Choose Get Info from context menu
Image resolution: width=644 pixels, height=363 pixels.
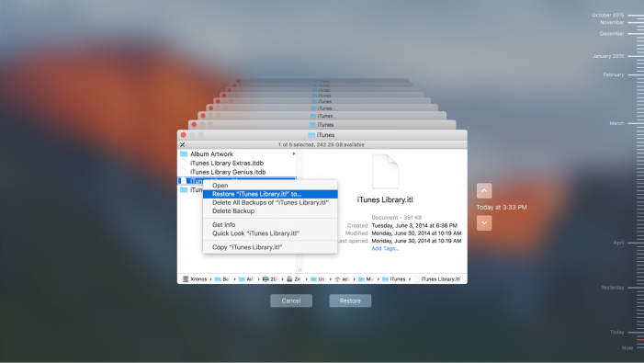pos(270,224)
